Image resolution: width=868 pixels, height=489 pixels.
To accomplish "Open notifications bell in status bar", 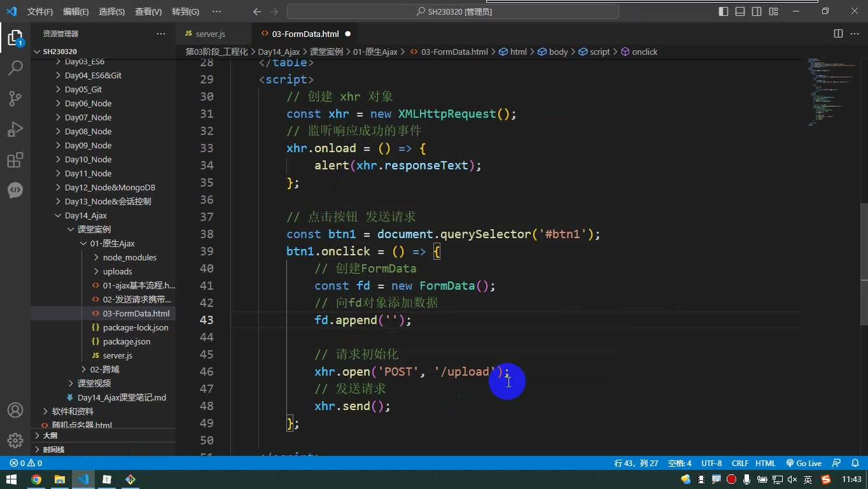I will coord(855,464).
